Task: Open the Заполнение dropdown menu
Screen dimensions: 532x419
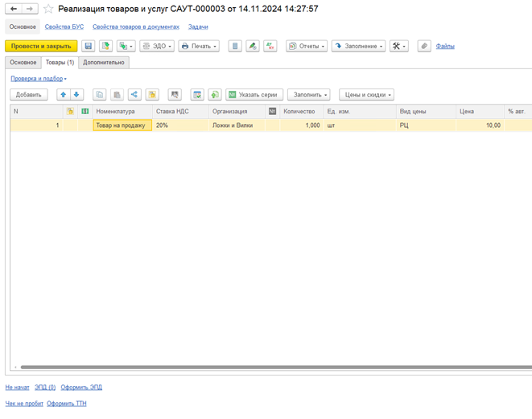Action: [x=358, y=46]
